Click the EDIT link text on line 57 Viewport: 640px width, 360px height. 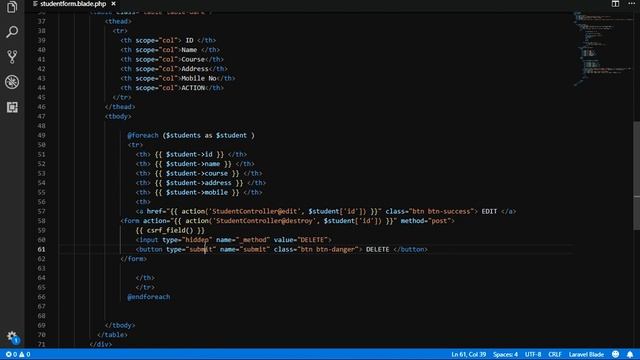pyautogui.click(x=489, y=211)
